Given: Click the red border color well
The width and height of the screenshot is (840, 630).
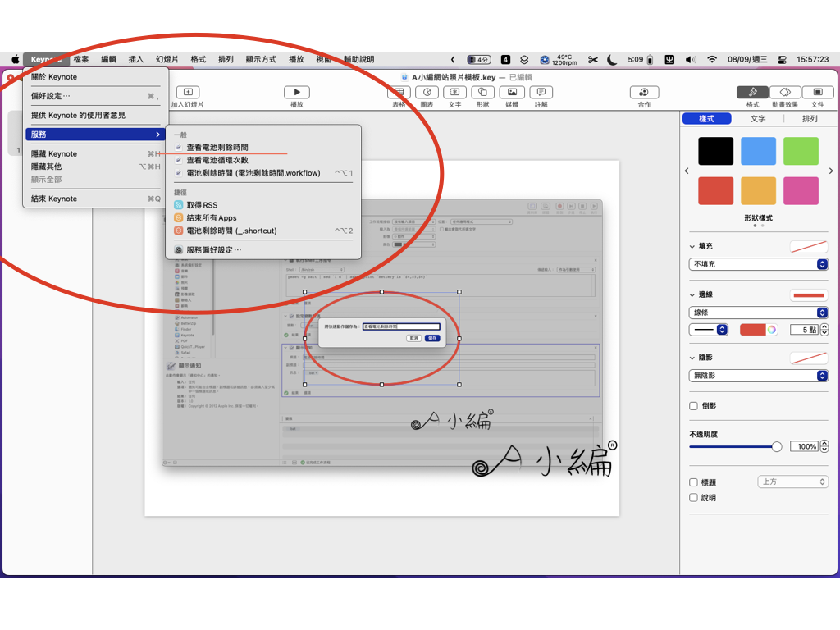Looking at the screenshot, I should tap(752, 330).
